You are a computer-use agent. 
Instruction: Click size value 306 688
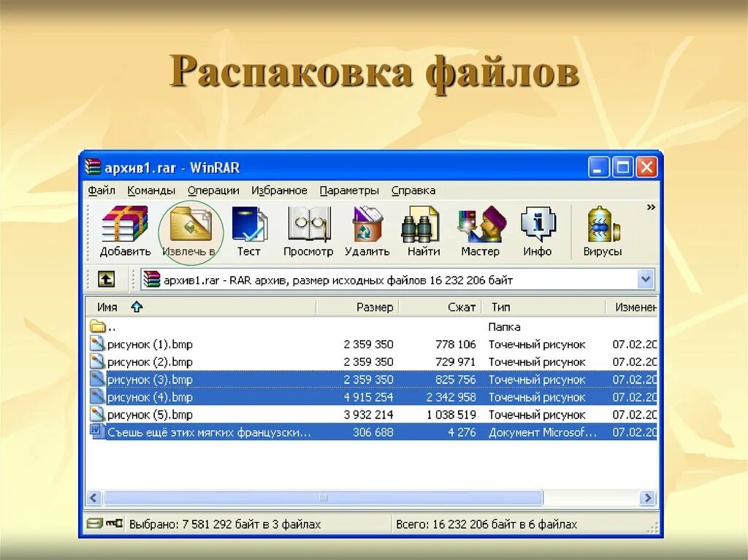pos(373,433)
